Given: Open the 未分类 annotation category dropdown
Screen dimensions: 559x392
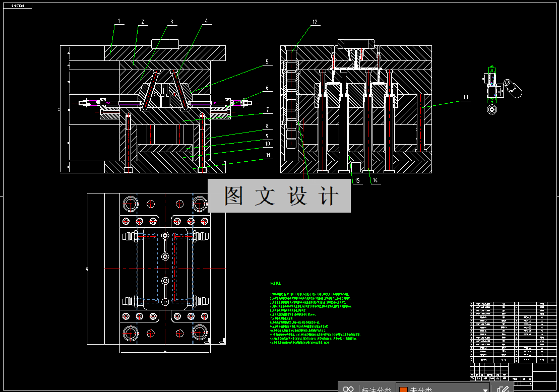Looking at the screenshot, I should (x=443, y=388).
